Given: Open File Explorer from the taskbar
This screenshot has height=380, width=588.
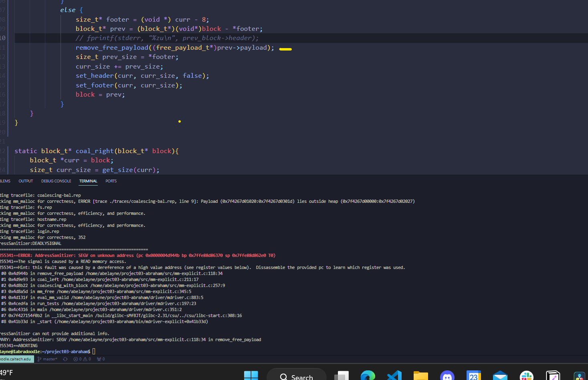Looking at the screenshot, I should [x=421, y=376].
